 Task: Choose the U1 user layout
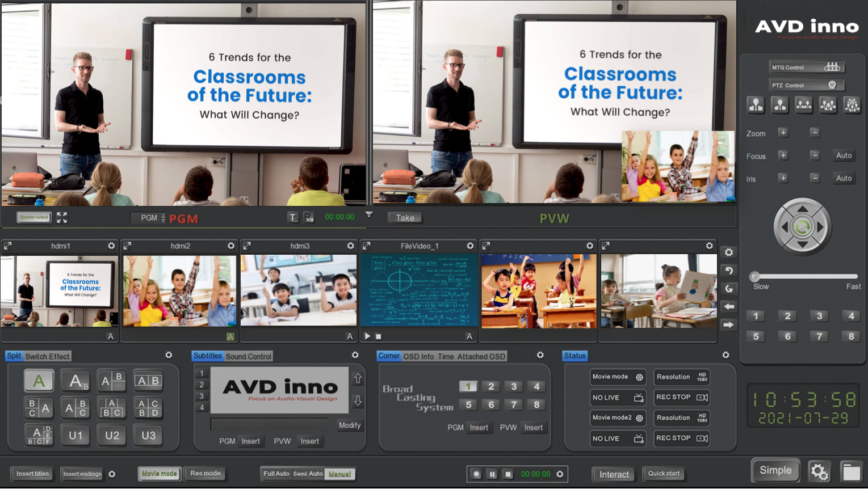[x=76, y=435]
